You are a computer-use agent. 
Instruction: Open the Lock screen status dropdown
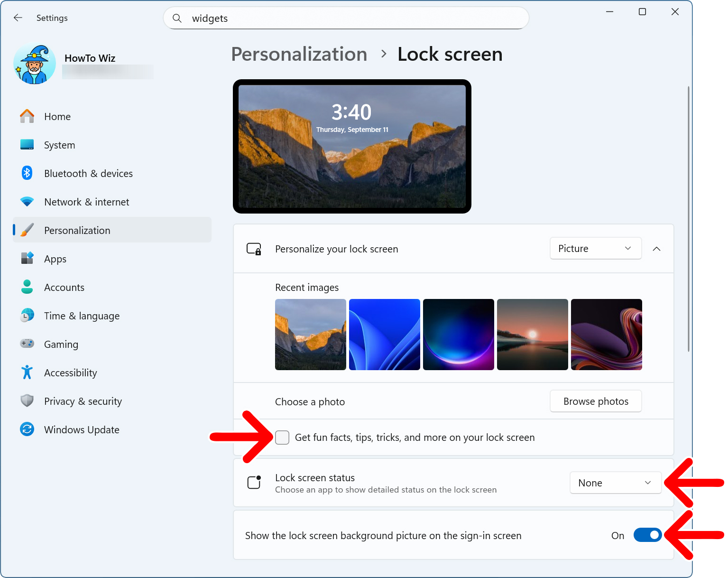coord(615,483)
